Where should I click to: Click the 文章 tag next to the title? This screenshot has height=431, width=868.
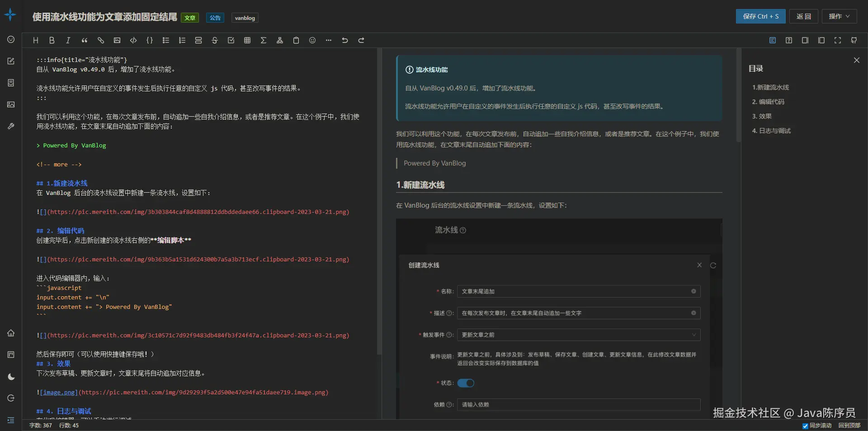point(190,18)
